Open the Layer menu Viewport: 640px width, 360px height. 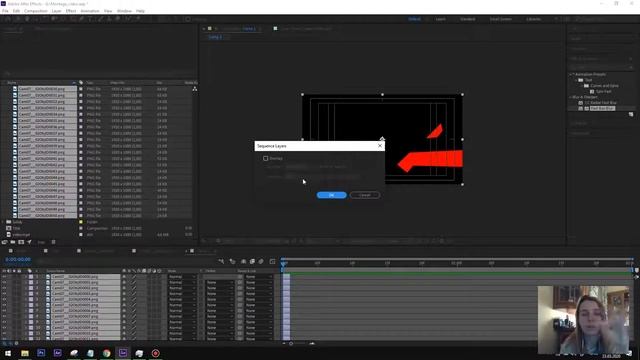click(56, 11)
